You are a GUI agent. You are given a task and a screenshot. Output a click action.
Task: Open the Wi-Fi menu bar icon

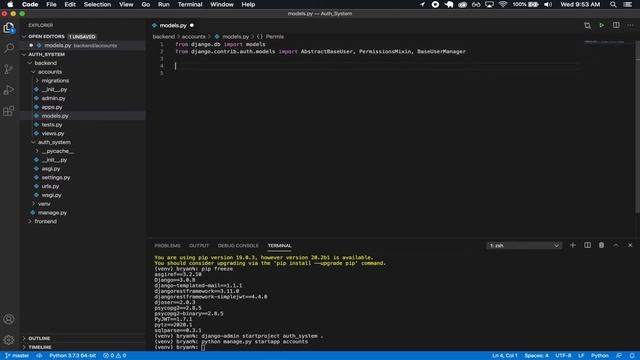click(x=503, y=4)
